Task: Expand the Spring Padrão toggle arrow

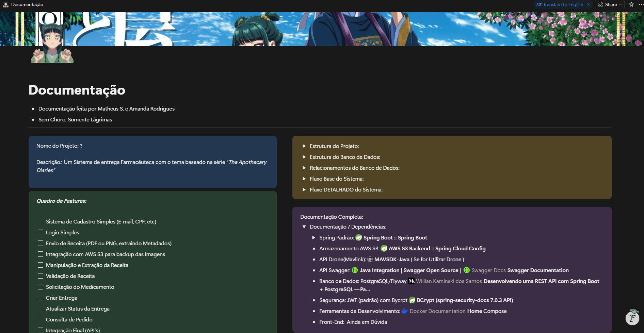Action: (313, 237)
